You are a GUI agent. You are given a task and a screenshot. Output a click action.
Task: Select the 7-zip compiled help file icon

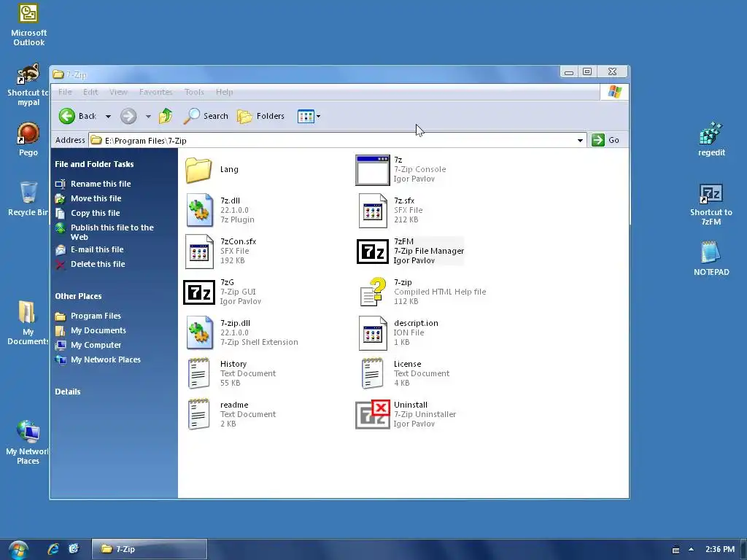[x=373, y=292]
